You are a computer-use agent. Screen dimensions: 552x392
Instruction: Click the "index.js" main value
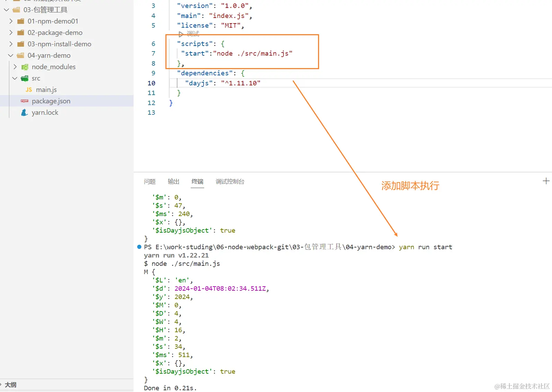228,16
